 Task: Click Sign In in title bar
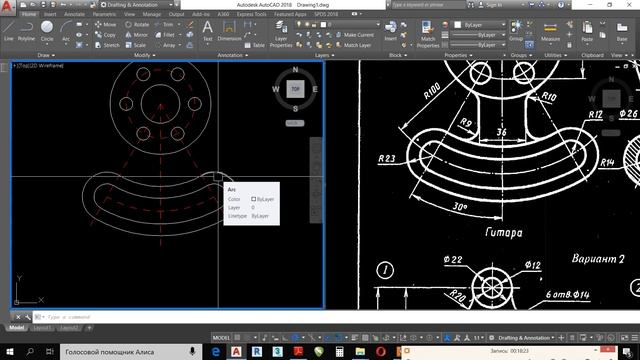491,5
